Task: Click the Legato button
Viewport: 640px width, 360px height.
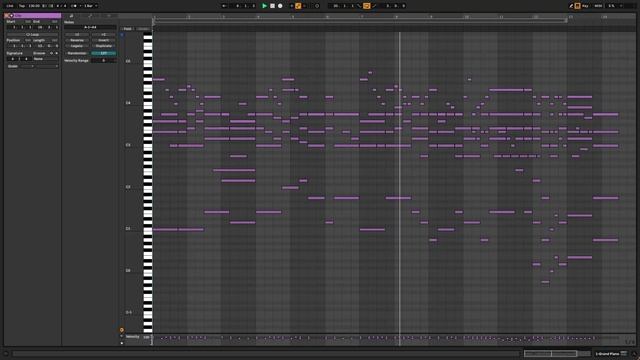Action: pos(77,46)
